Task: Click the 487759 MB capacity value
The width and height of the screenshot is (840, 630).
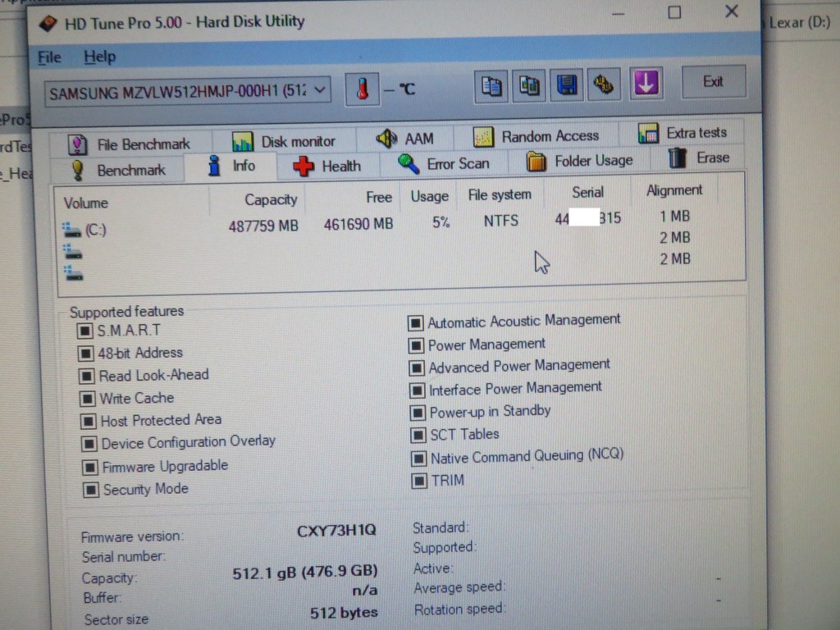Action: pyautogui.click(x=263, y=226)
